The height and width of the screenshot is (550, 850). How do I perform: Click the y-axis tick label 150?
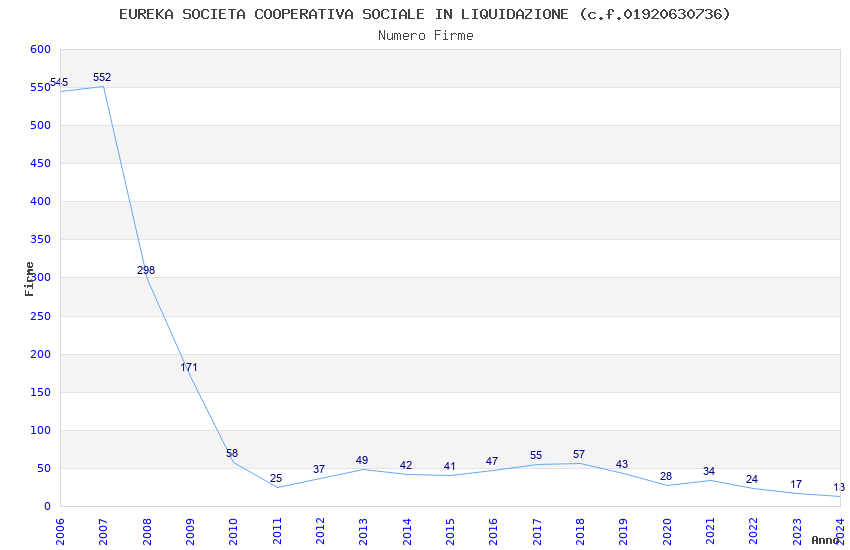pos(41,392)
